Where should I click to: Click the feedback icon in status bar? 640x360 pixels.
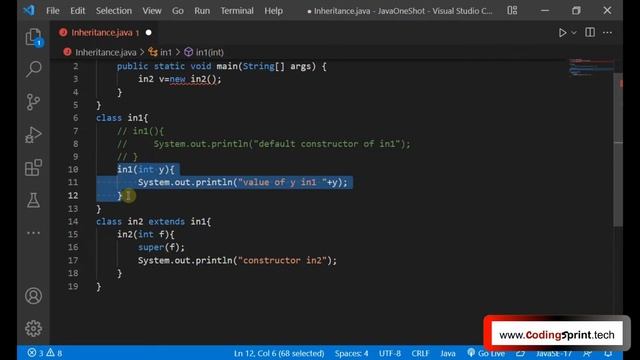[x=588, y=353]
